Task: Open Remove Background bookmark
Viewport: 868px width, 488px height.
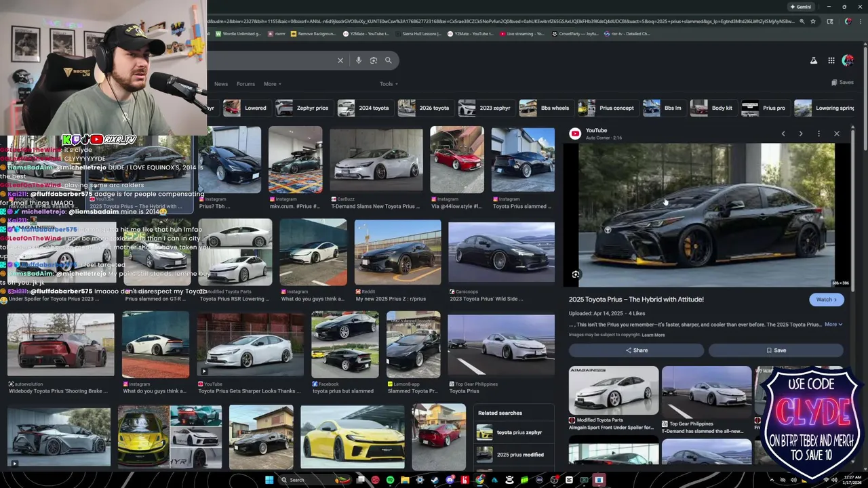Action: tap(313, 33)
